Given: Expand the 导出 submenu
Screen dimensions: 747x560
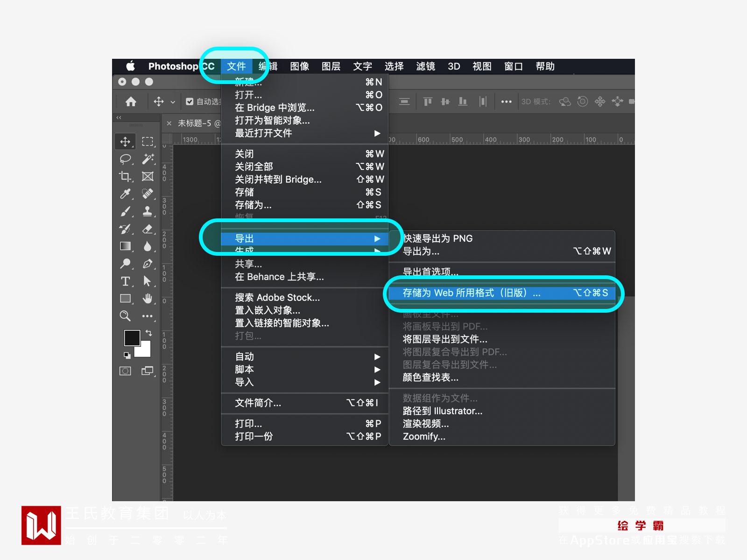Looking at the screenshot, I should 304,238.
